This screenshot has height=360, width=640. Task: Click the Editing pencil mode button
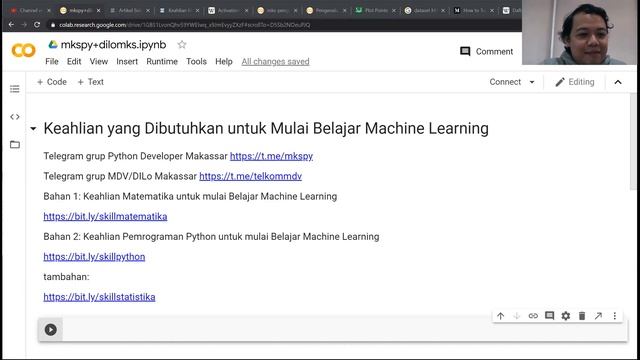click(x=575, y=82)
